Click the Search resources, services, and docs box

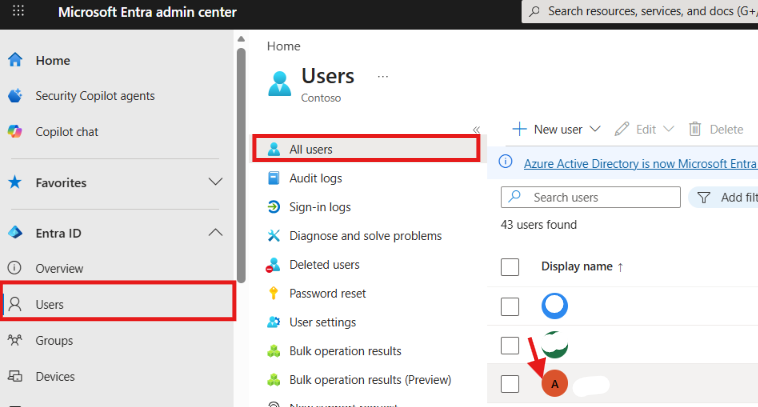pos(640,11)
